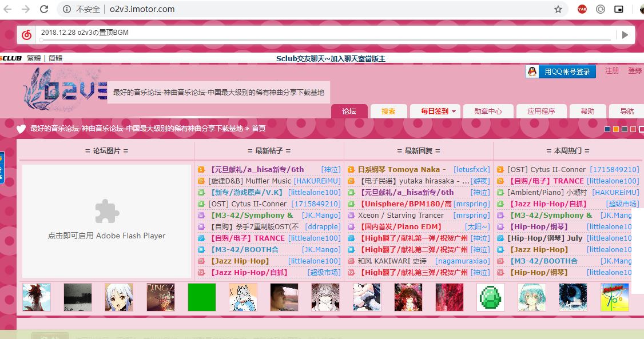Reload the o2v3 page
644x339 pixels.
pyautogui.click(x=45, y=9)
